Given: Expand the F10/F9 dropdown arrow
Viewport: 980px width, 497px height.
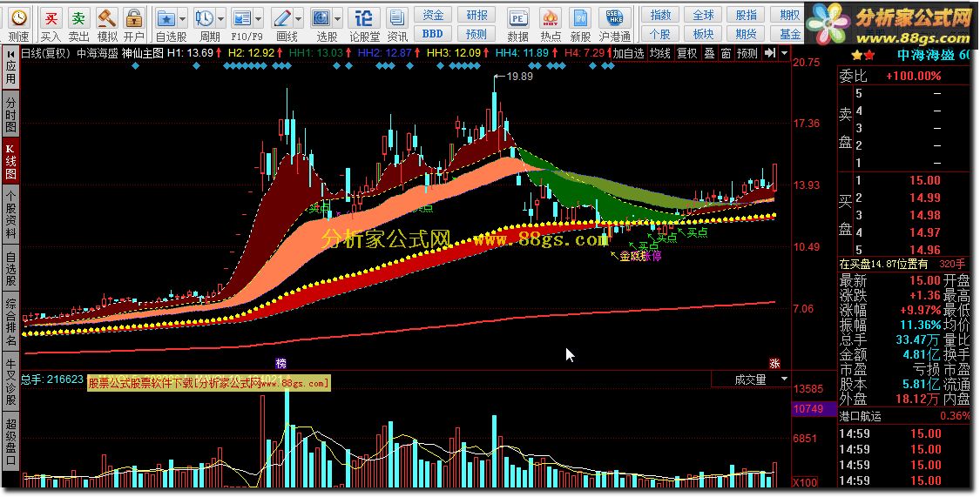Looking at the screenshot, I should (259, 18).
